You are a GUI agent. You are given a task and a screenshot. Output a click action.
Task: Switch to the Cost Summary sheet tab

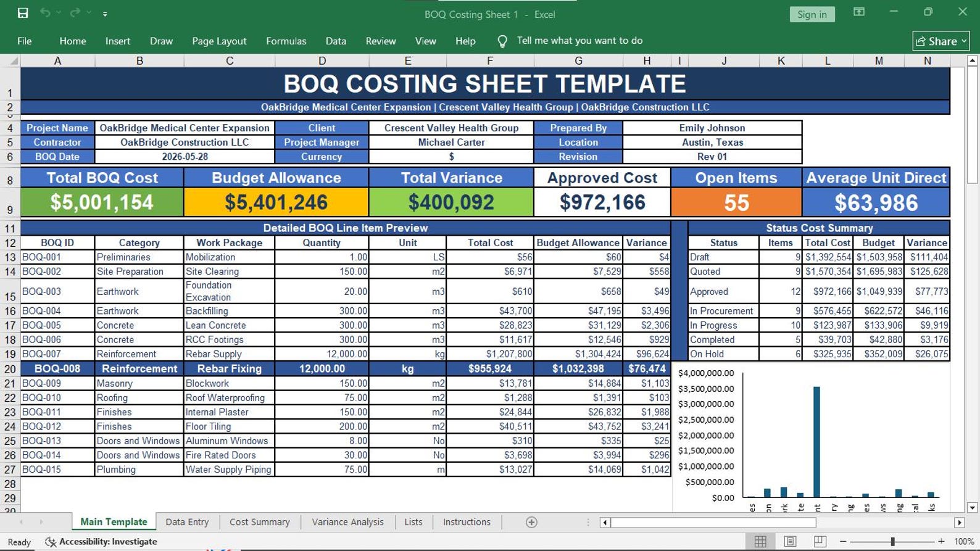click(260, 522)
